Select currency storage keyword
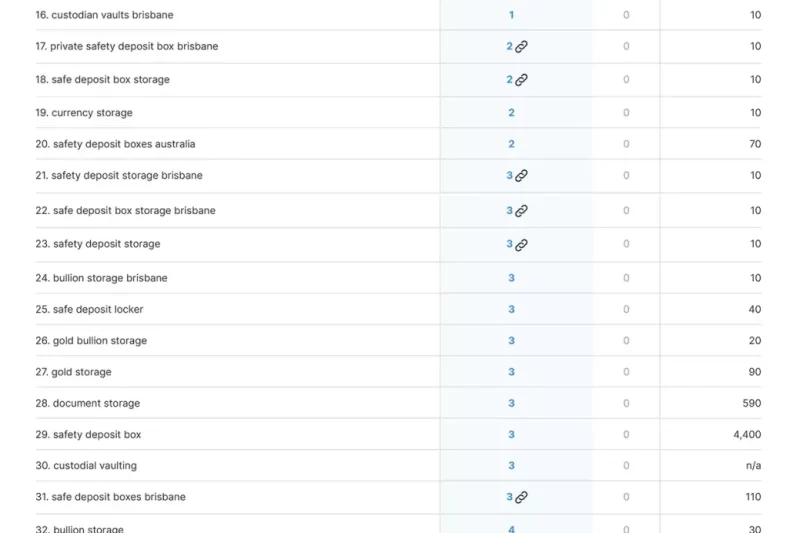The width and height of the screenshot is (800, 533). [91, 113]
